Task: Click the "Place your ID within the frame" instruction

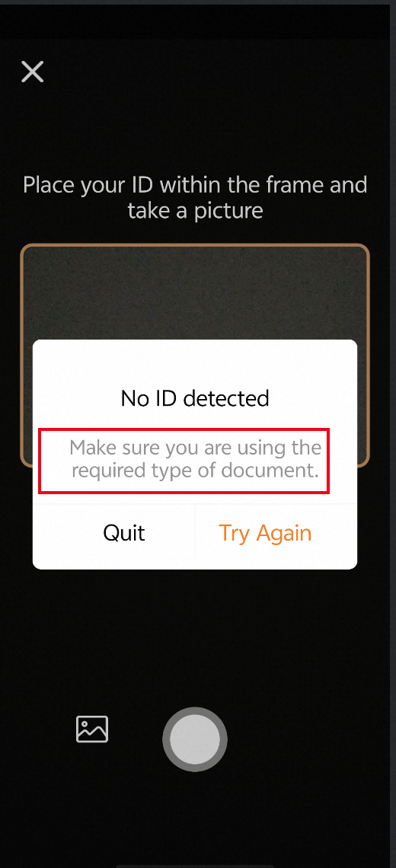Action: 195,184
